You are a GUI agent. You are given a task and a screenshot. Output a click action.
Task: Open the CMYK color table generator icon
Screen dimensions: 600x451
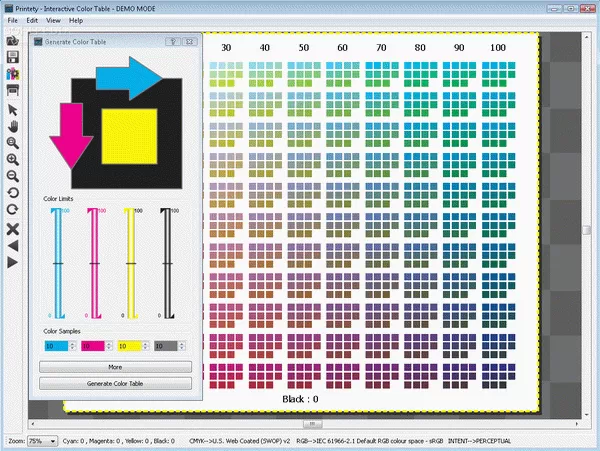(x=13, y=74)
